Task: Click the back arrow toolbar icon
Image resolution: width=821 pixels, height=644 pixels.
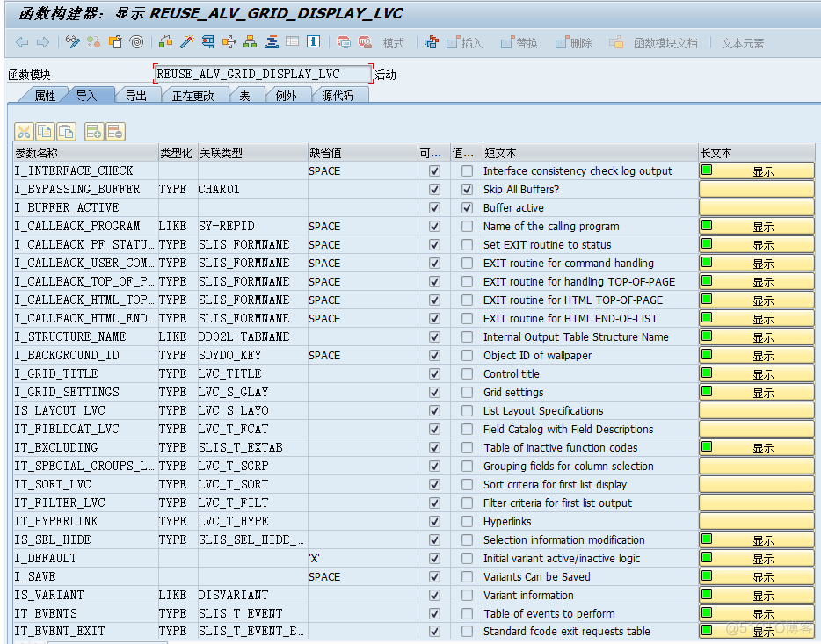Action: pos(22,42)
